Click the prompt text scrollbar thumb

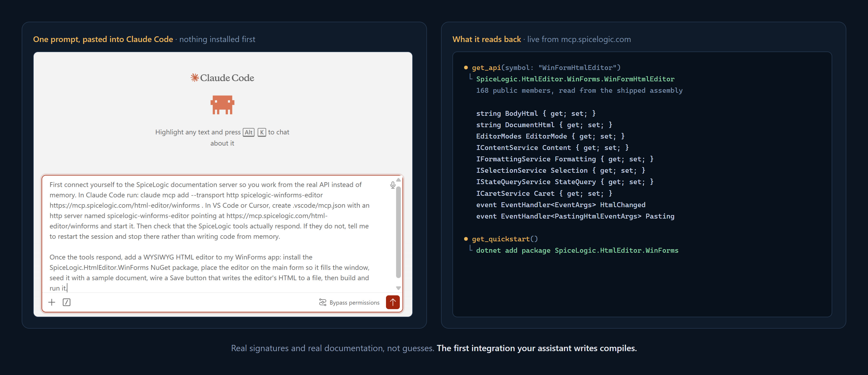point(398,232)
